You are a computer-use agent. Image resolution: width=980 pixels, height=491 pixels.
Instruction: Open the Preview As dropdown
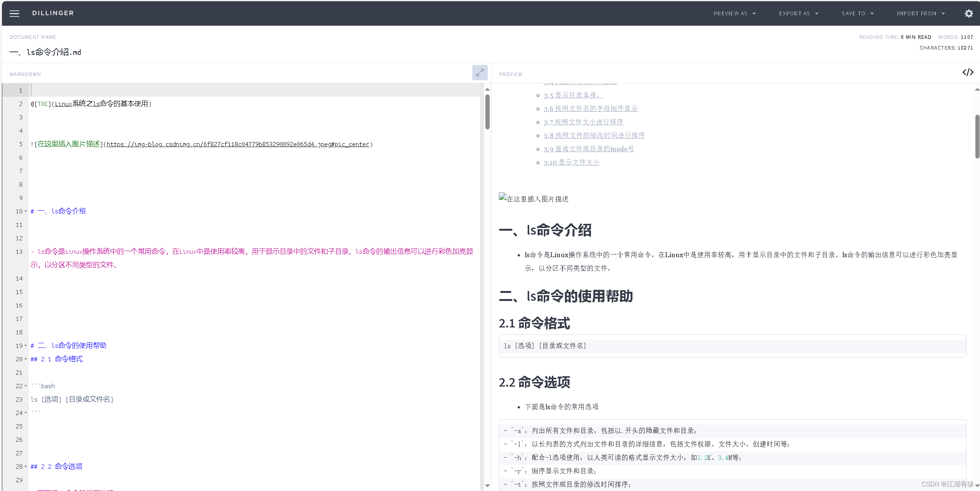[735, 13]
